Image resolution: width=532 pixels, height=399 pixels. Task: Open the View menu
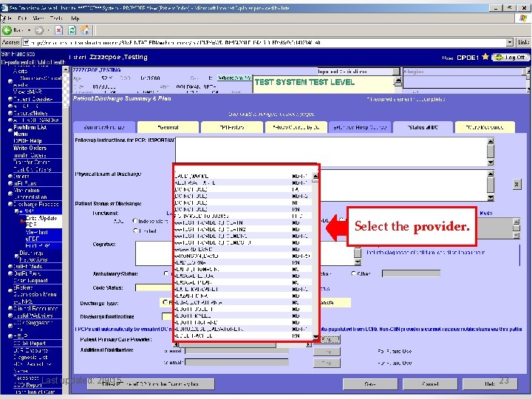click(x=38, y=18)
